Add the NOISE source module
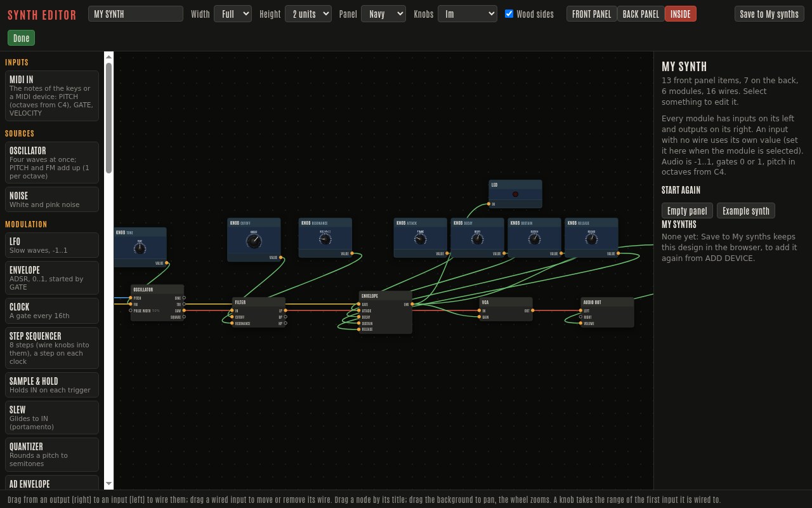This screenshot has width=812, height=508. (52, 199)
